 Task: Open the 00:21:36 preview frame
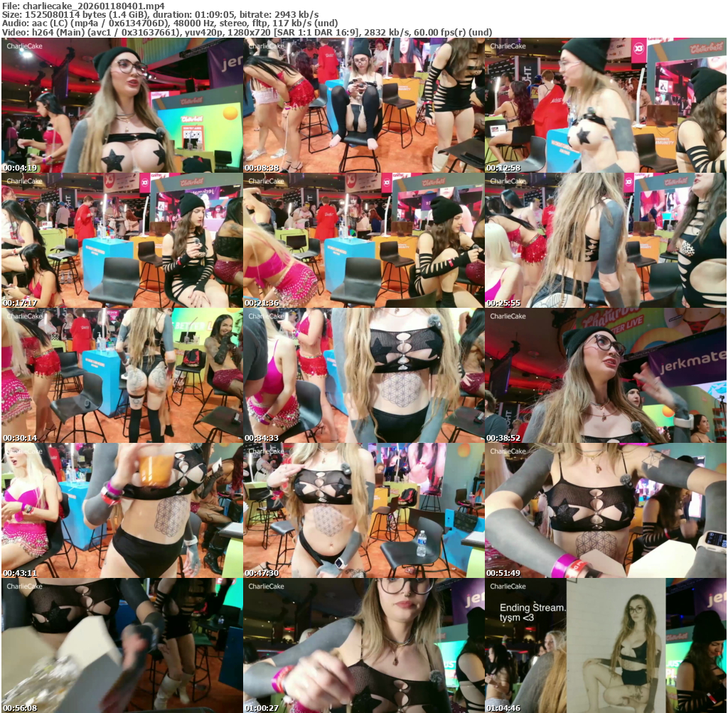pos(364,240)
